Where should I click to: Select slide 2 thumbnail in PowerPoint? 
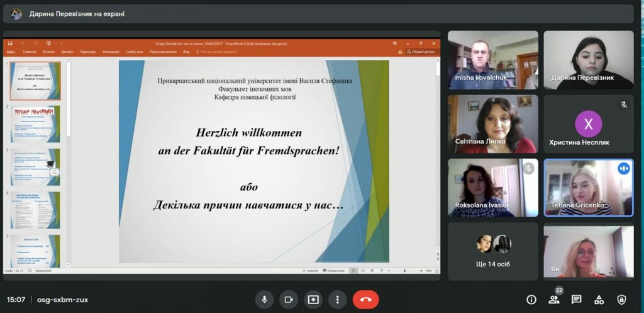tap(35, 123)
